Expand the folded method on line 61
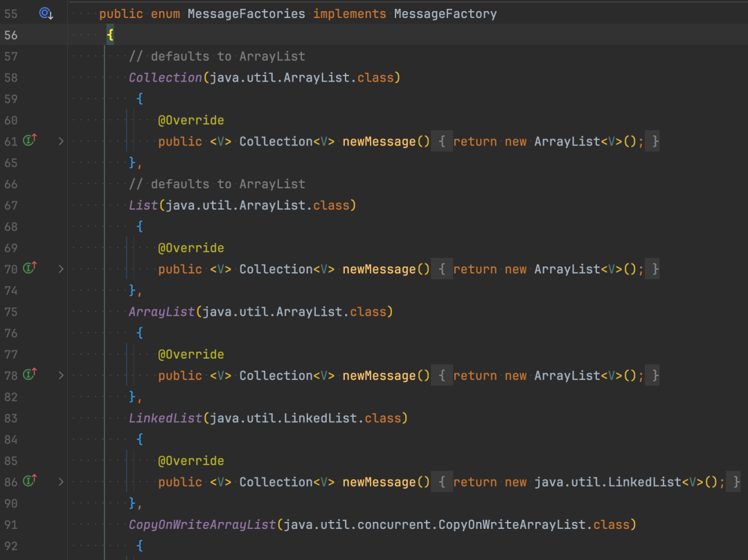 [x=61, y=141]
